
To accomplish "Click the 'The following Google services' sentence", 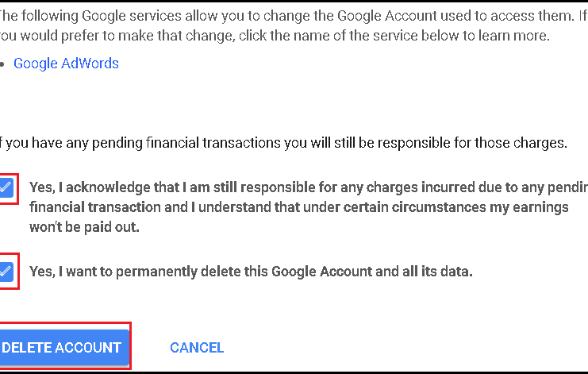I will coord(294,26).
